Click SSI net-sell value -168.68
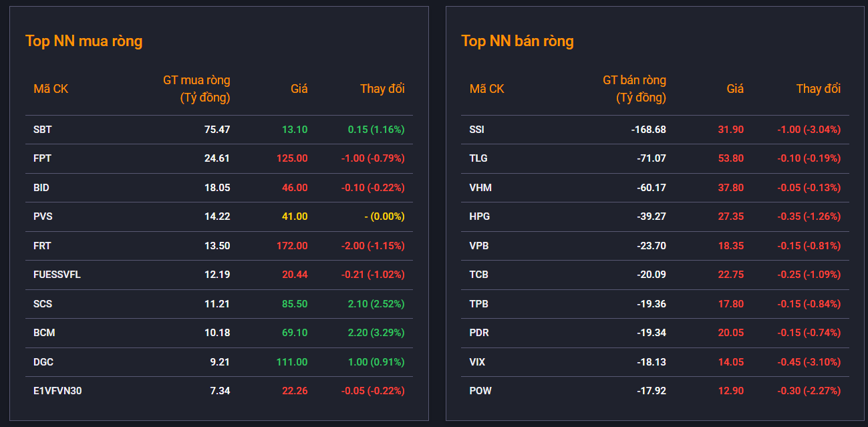This screenshot has height=427, width=868. click(649, 130)
